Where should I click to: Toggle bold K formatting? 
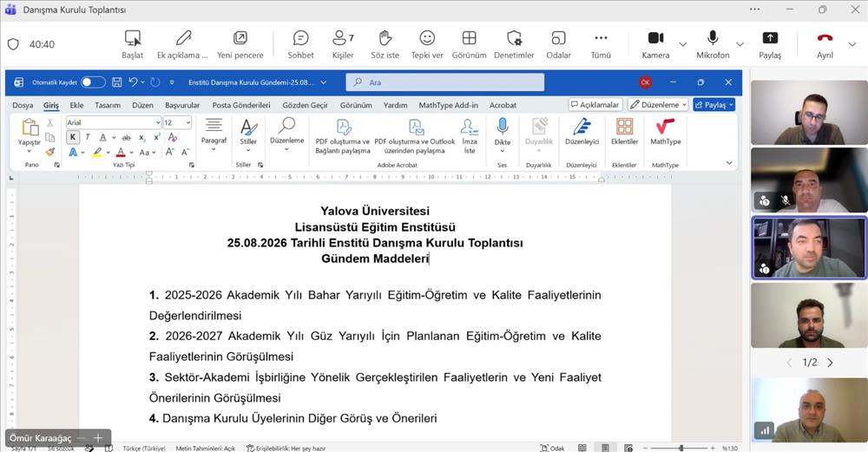tap(73, 137)
